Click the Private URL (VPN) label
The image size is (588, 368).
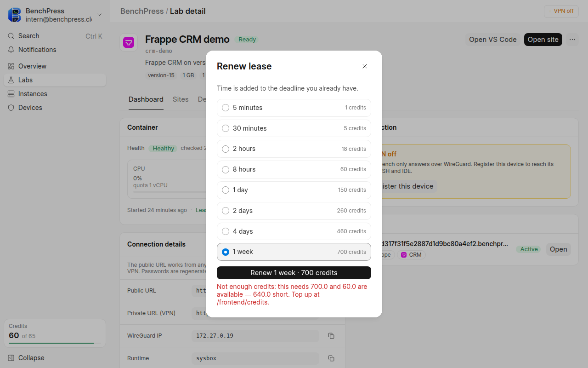[x=151, y=313]
